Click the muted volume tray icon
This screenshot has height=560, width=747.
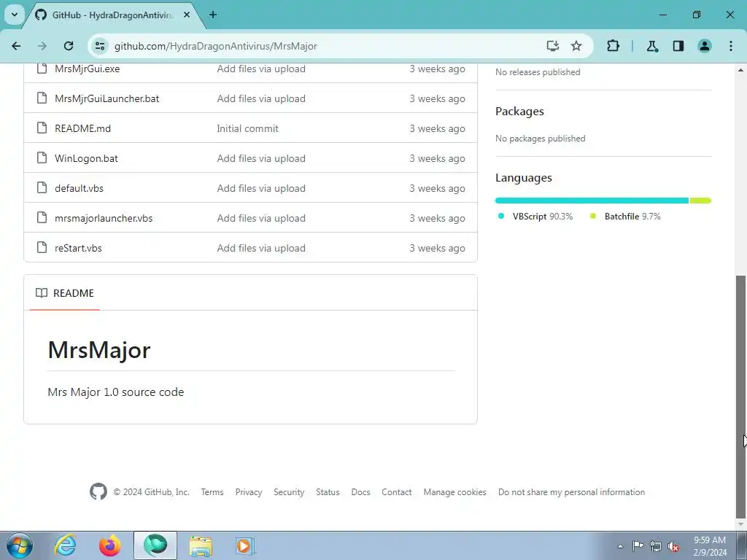[x=673, y=546]
